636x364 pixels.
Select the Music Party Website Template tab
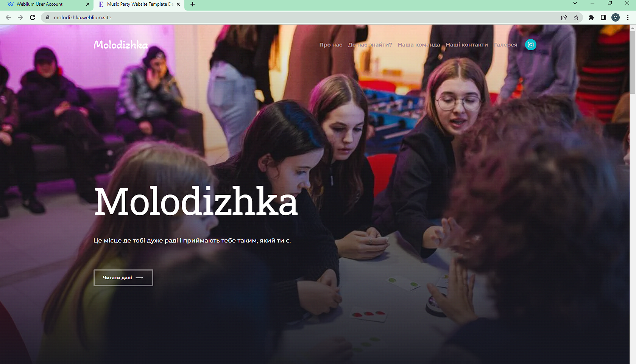click(140, 4)
